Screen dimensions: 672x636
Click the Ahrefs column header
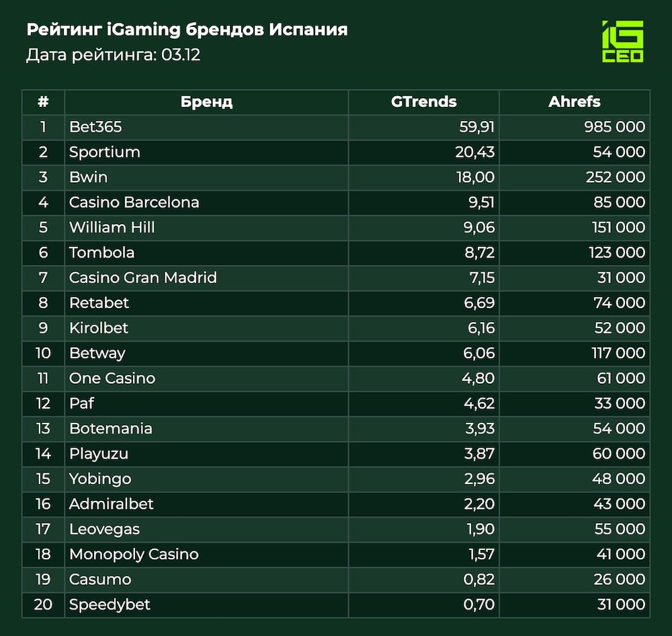(x=574, y=102)
